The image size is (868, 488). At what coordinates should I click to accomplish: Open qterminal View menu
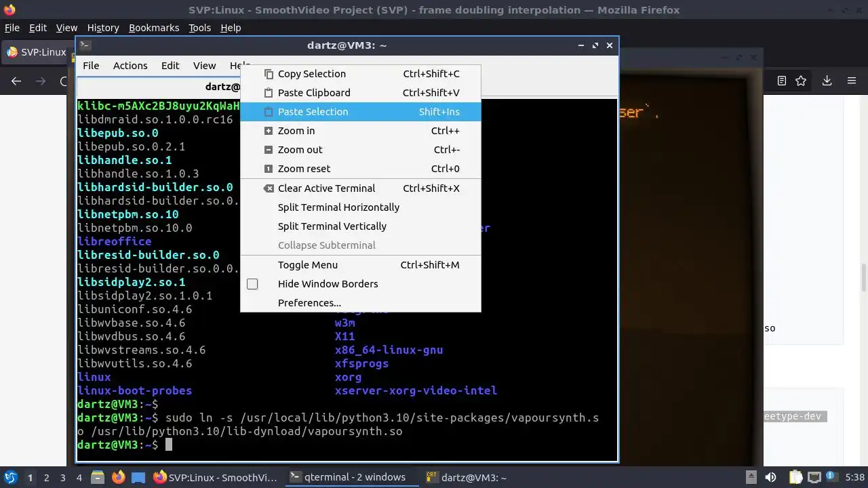(204, 66)
